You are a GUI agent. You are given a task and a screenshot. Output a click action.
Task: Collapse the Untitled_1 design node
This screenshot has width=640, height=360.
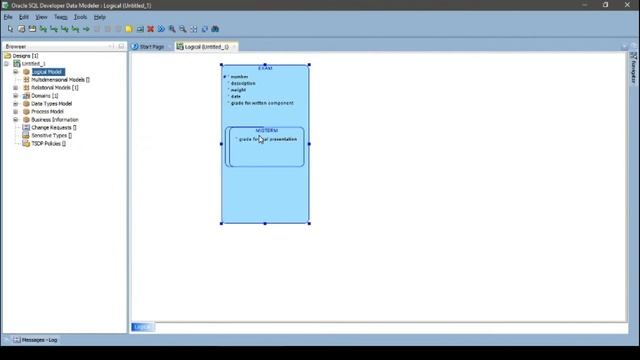tap(6, 64)
